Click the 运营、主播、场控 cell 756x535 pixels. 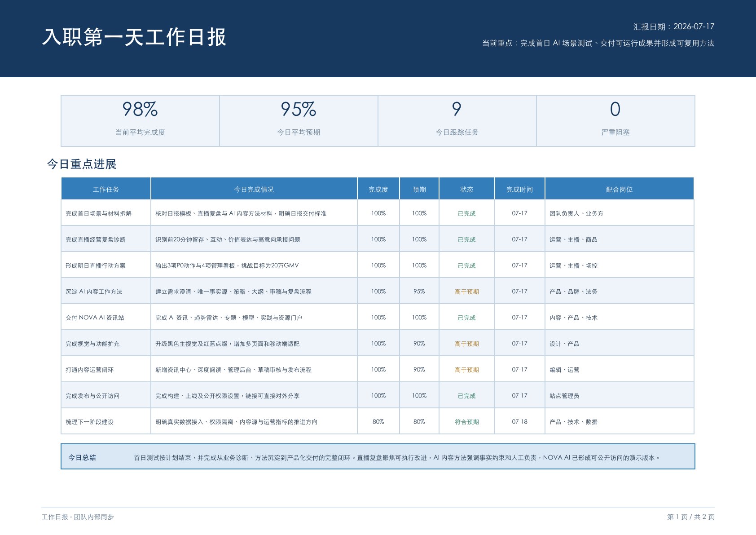pos(620,265)
